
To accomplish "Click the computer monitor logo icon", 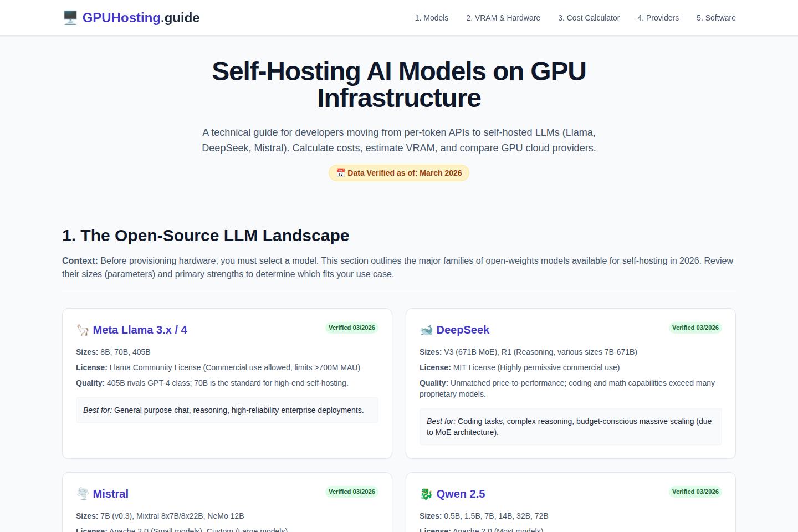I will [70, 18].
